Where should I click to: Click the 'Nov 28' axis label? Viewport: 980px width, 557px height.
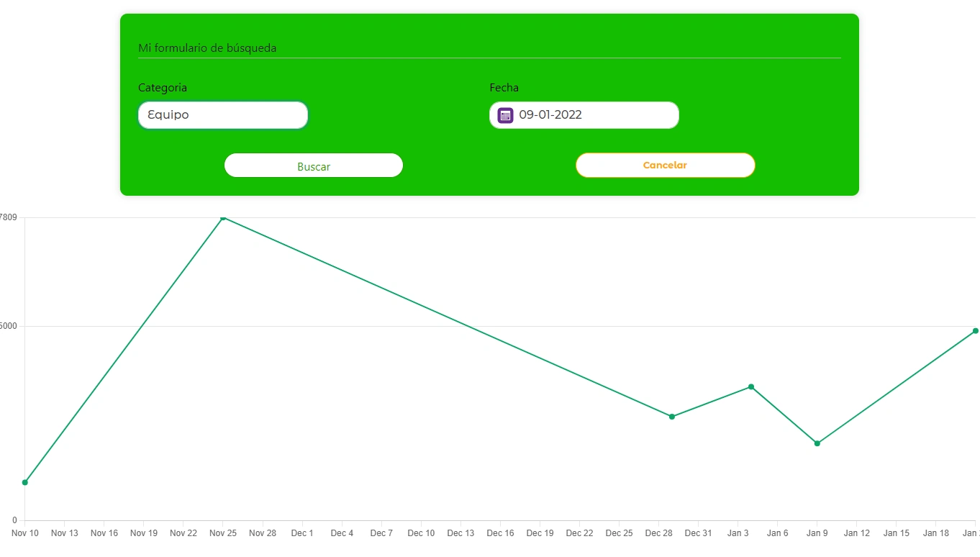pyautogui.click(x=263, y=533)
